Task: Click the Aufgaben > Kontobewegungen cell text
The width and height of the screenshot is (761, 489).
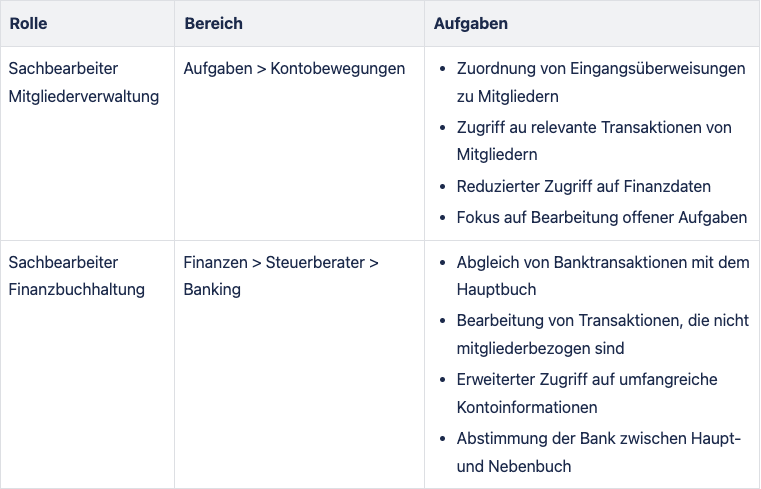Action: point(294,69)
